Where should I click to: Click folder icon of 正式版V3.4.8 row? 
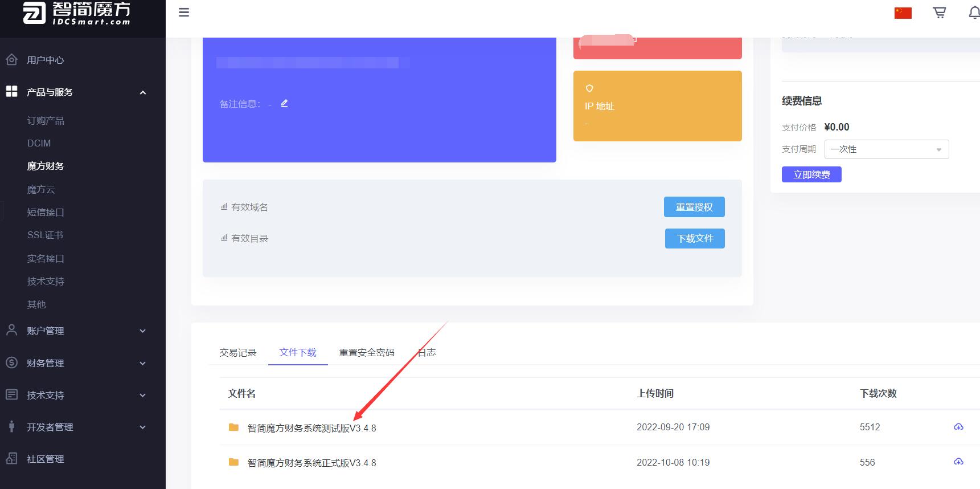tap(233, 462)
